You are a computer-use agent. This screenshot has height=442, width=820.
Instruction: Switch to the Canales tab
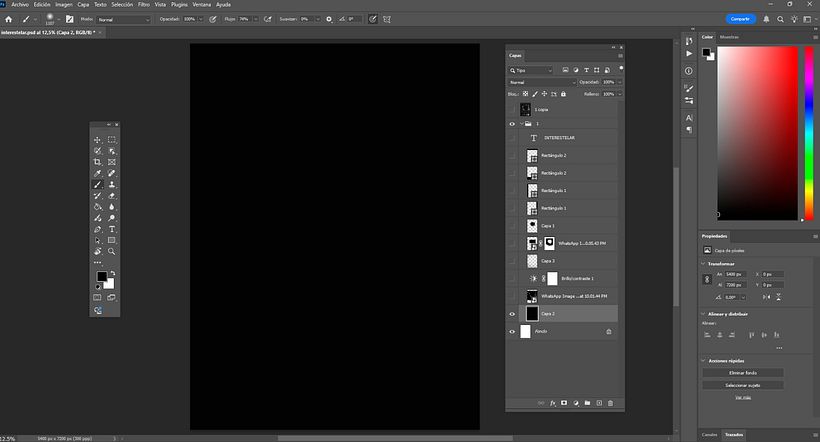tap(709, 435)
